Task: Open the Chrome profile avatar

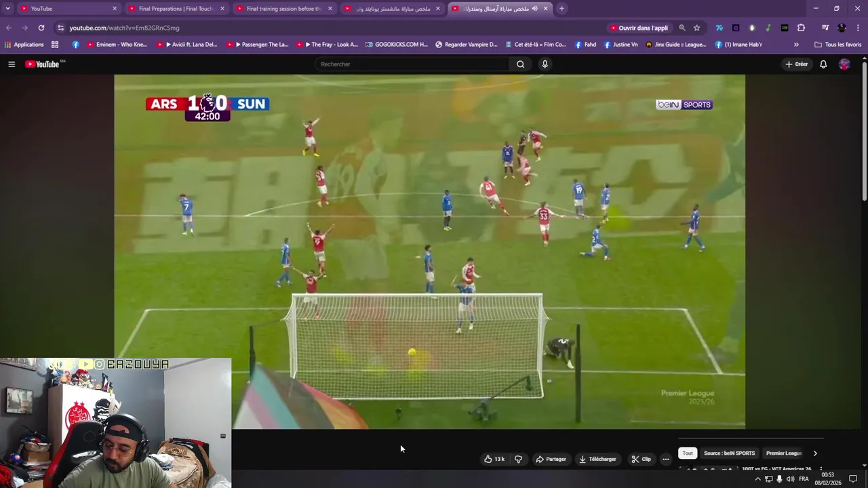Action: pyautogui.click(x=842, y=28)
